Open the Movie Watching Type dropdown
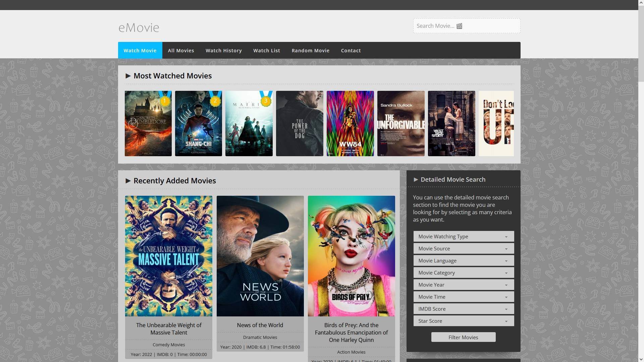This screenshot has height=362, width=644. point(463,237)
